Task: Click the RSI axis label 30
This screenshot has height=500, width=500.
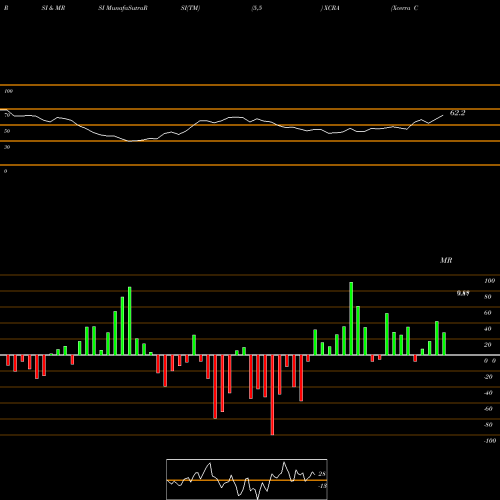Action: coord(7,147)
